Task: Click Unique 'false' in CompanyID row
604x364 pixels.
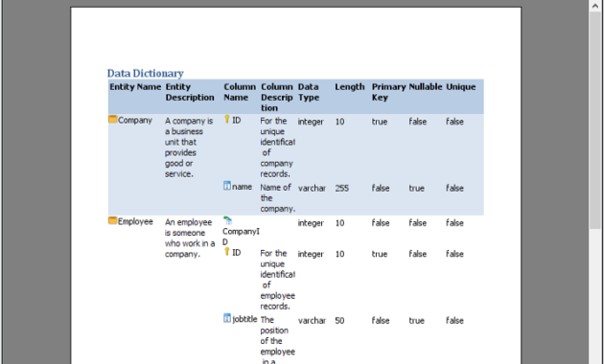Action: click(x=454, y=223)
